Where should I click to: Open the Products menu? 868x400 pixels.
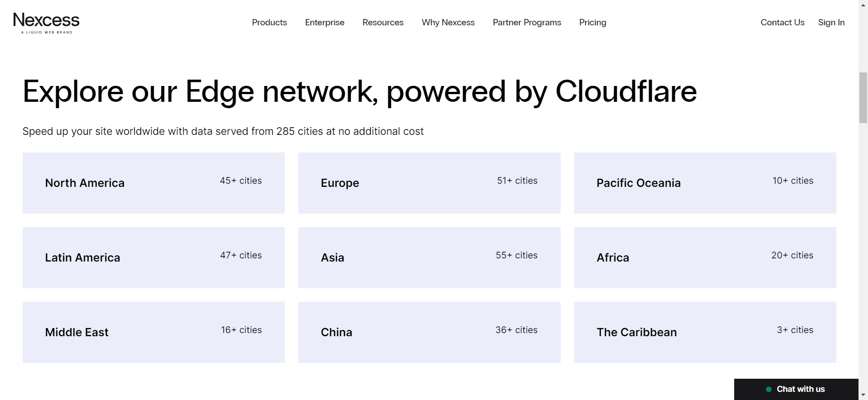269,23
